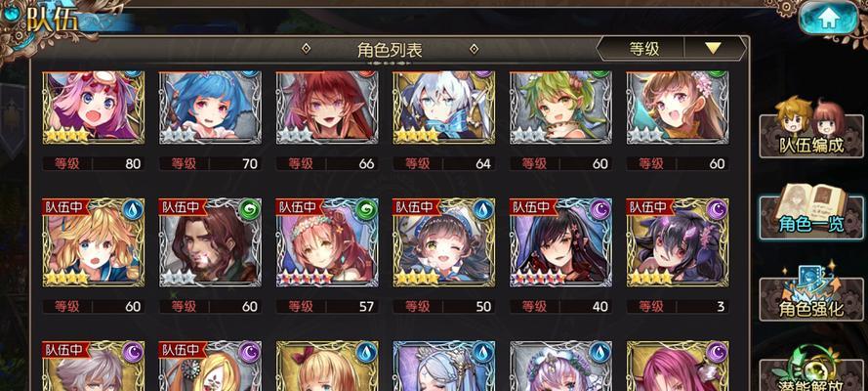Select winking level 50 character card
This screenshot has width=868, height=391.
(444, 242)
